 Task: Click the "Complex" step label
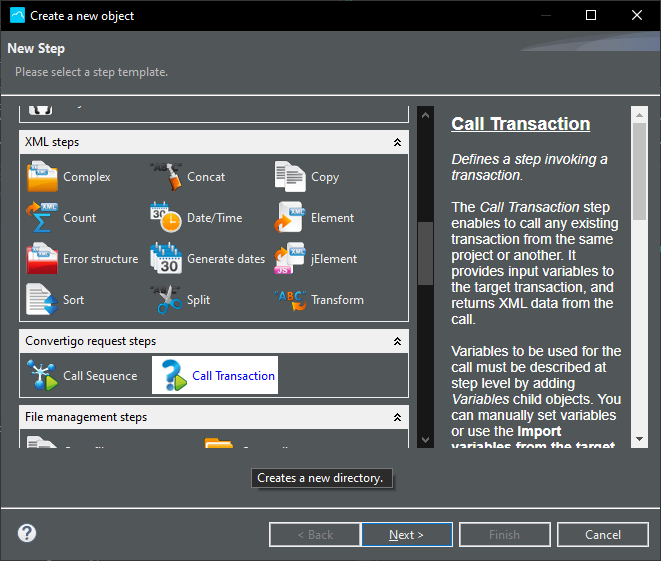coord(87,177)
